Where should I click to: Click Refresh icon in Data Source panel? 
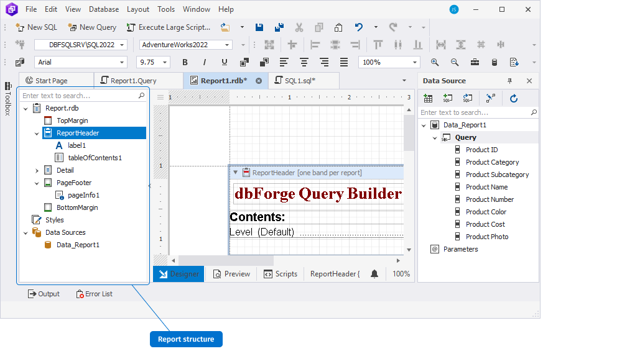(x=514, y=98)
